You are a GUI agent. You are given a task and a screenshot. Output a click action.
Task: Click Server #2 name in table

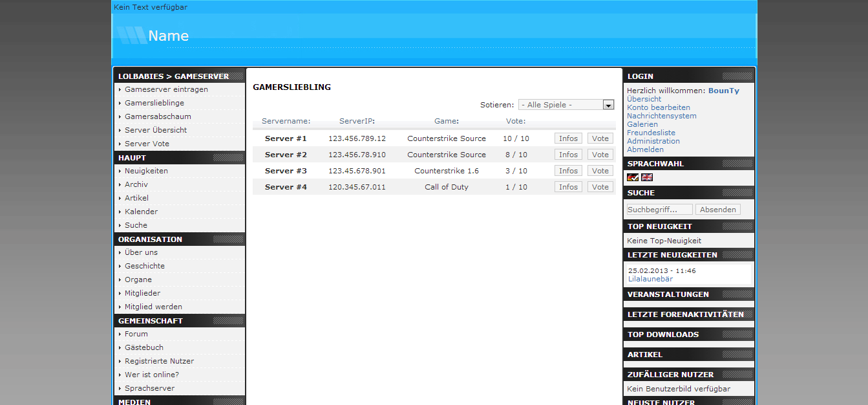[286, 155]
